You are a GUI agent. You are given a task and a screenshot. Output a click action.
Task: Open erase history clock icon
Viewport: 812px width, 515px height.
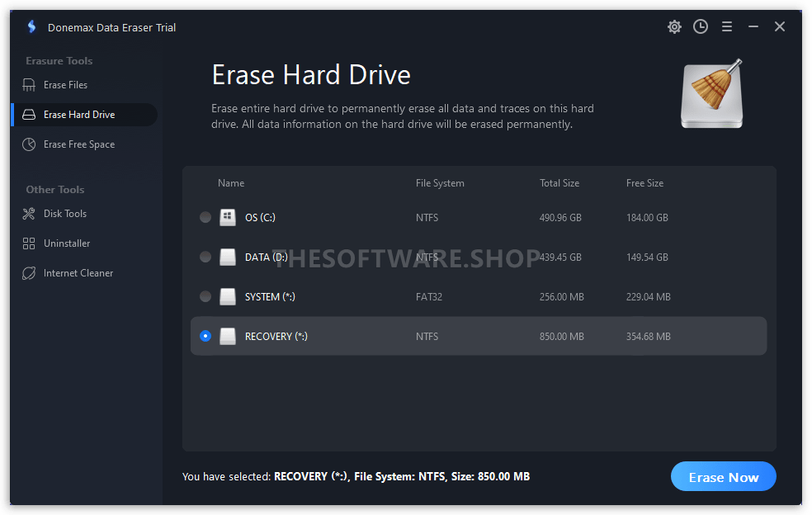tap(701, 26)
